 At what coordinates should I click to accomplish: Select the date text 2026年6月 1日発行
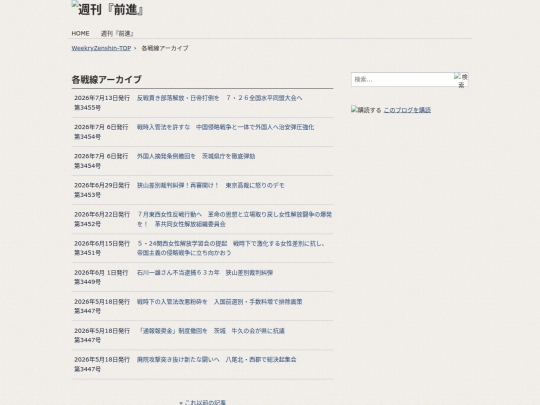point(101,273)
